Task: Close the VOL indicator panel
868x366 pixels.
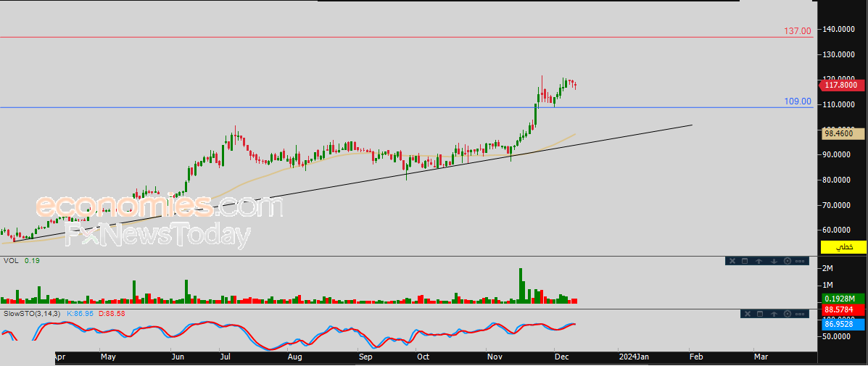Action: coord(732,261)
